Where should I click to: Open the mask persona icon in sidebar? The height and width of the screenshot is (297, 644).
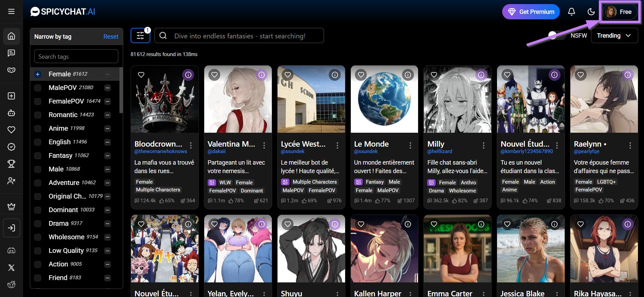point(11,70)
